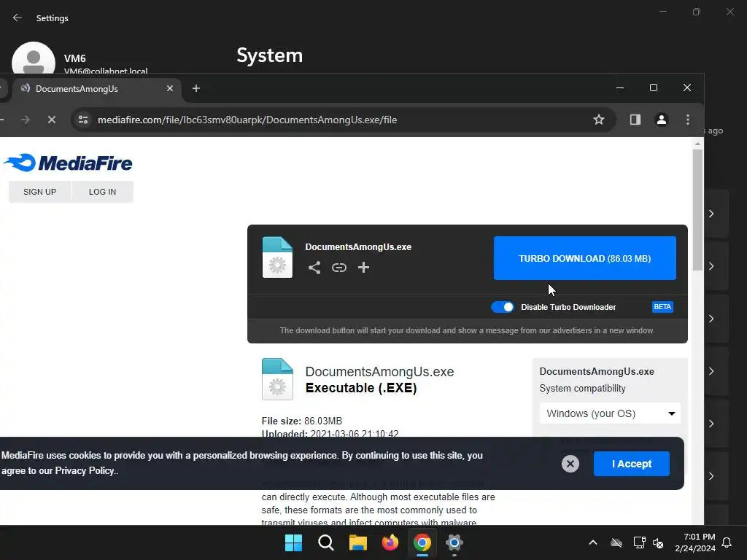This screenshot has height=560, width=747.
Task: Open Privacy Policy link in cookie banner
Action: [85, 471]
